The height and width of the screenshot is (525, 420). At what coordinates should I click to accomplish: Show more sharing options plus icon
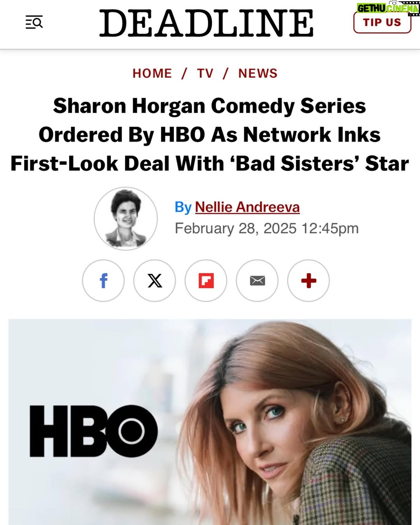pyautogui.click(x=308, y=280)
